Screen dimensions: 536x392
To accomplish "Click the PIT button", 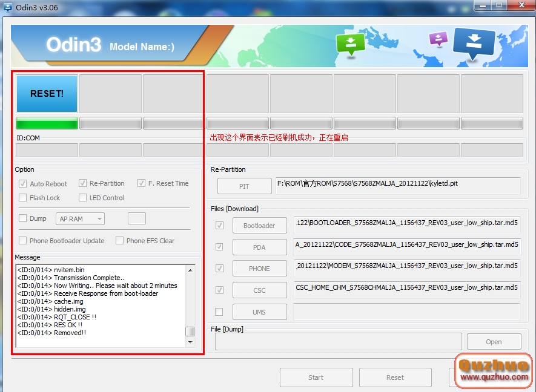I will point(245,186).
